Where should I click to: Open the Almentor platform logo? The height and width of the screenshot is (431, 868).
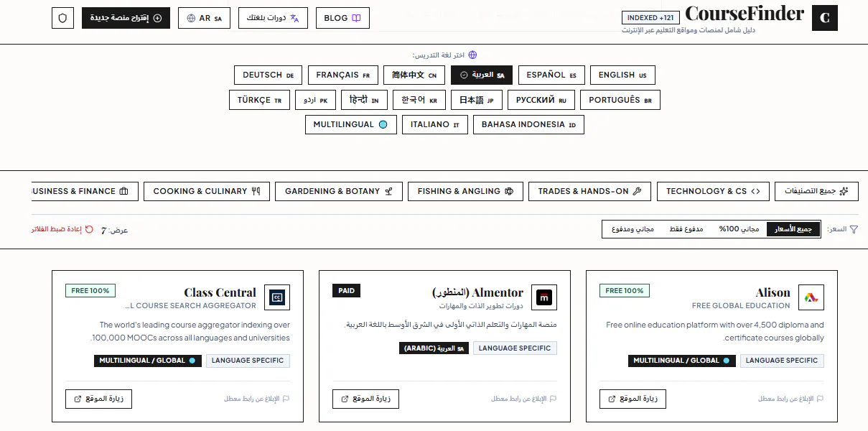tap(544, 297)
